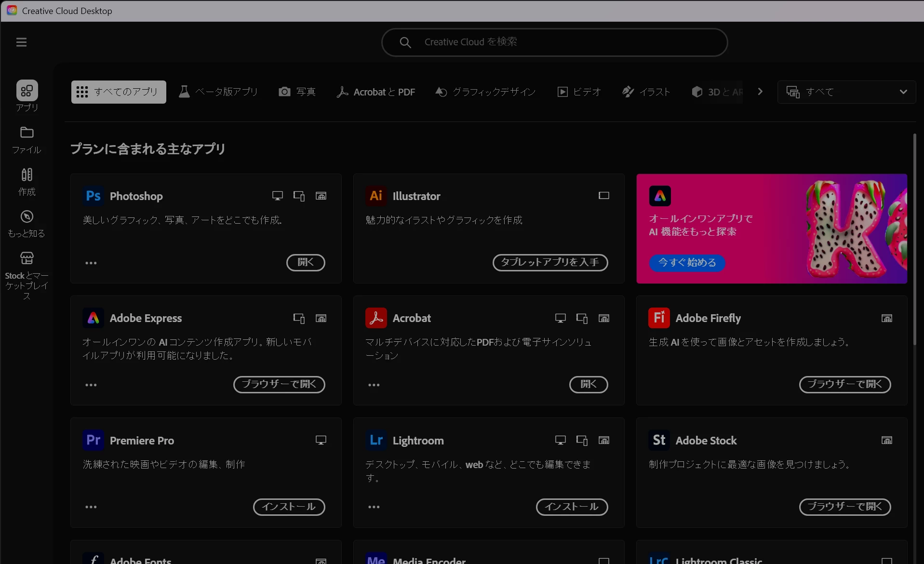The width and height of the screenshot is (924, 564).
Task: Switch to イラスト category tab
Action: 646,92
